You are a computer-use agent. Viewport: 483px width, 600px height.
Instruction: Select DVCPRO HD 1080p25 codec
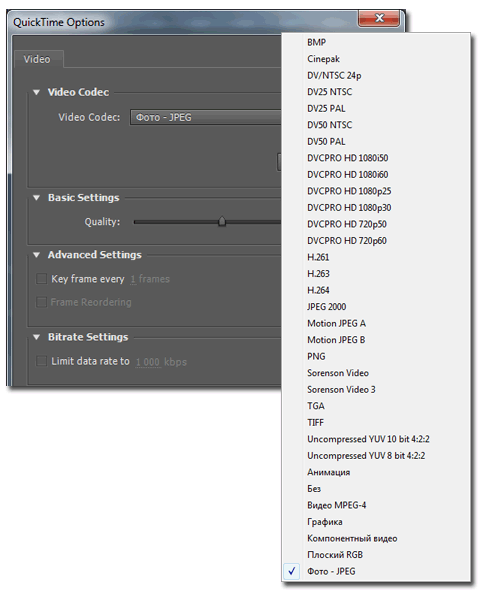coord(376,191)
